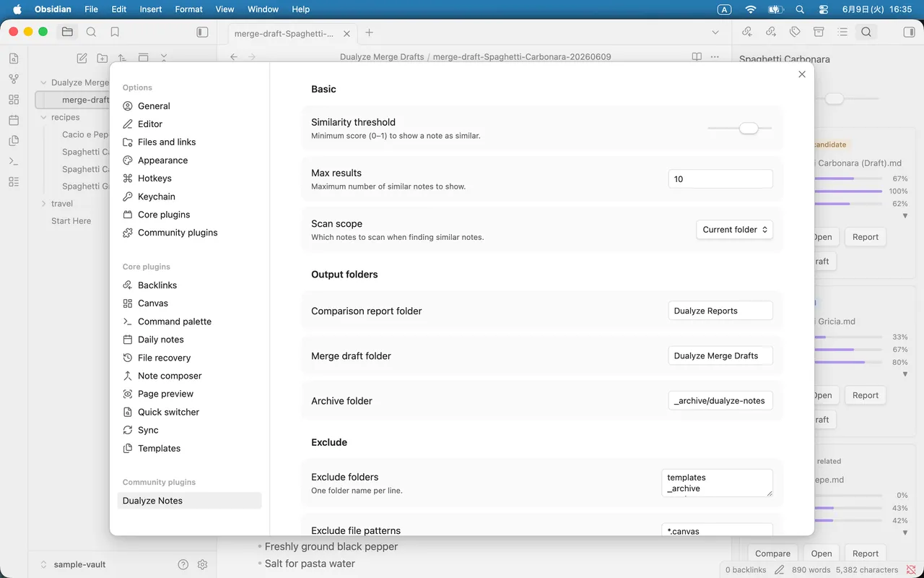
Task: Click the new folder icon in file explorer
Action: coord(103,58)
